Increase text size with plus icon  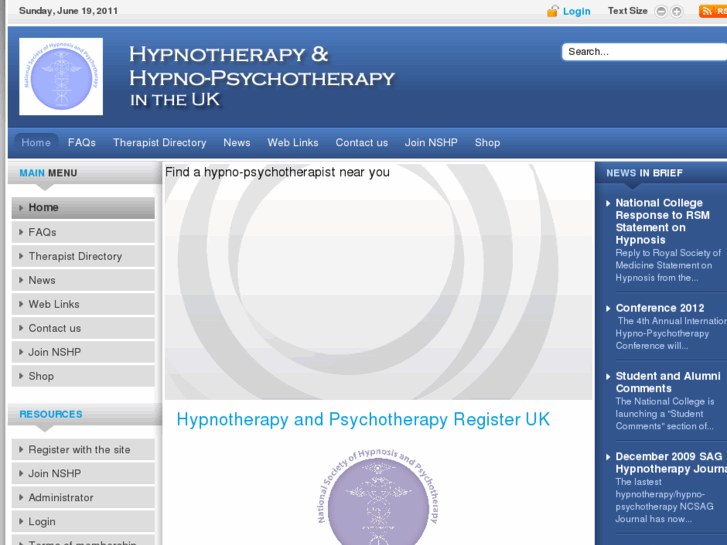(x=677, y=12)
